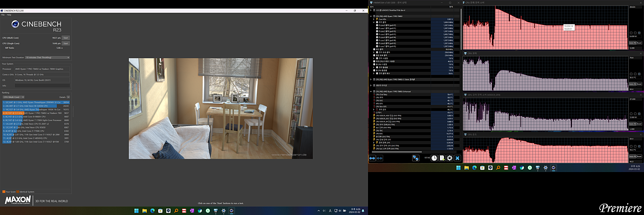This screenshot has height=215, width=644.
Task: Open the CPU (Multi Core) ranking dropdown
Action: pos(14,97)
